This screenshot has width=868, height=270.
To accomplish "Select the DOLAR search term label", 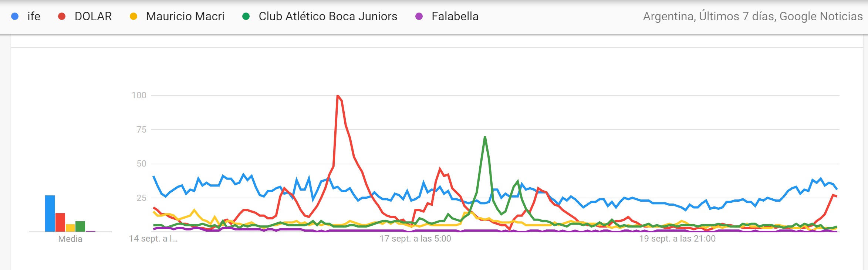I will (x=93, y=16).
